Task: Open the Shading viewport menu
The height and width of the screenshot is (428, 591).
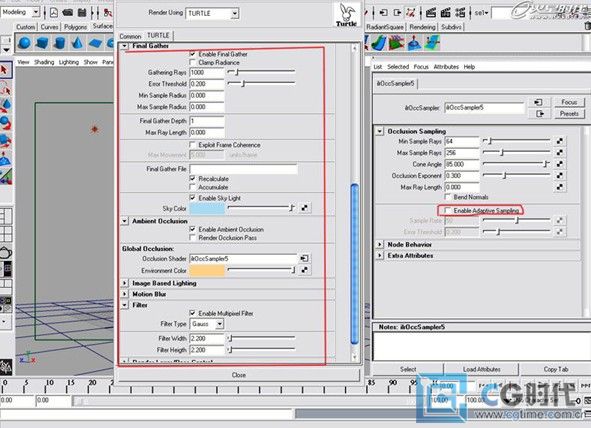Action: click(x=44, y=62)
